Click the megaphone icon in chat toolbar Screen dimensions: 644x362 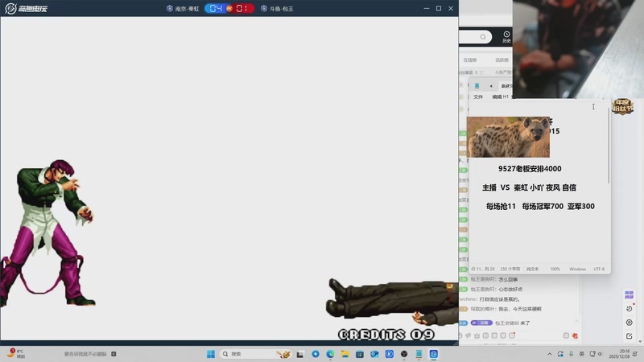click(x=469, y=335)
